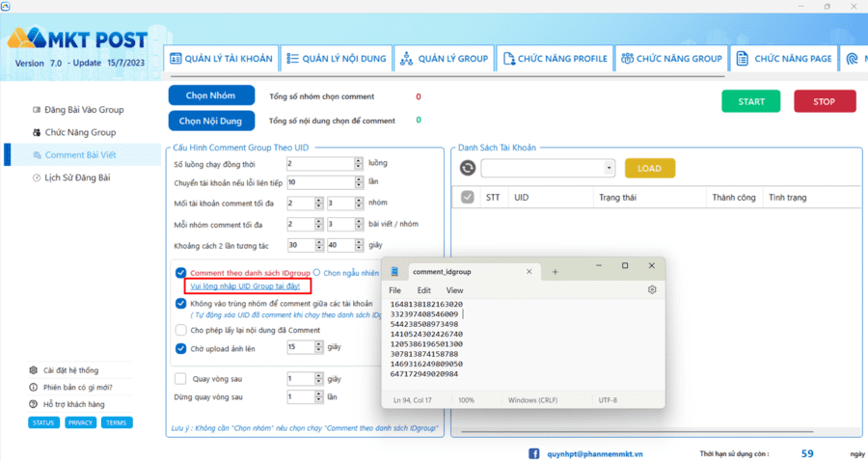Open the QUẢN LÝ NỘI DUNG tab
Viewport: 868px width, 461px height.
coord(336,58)
